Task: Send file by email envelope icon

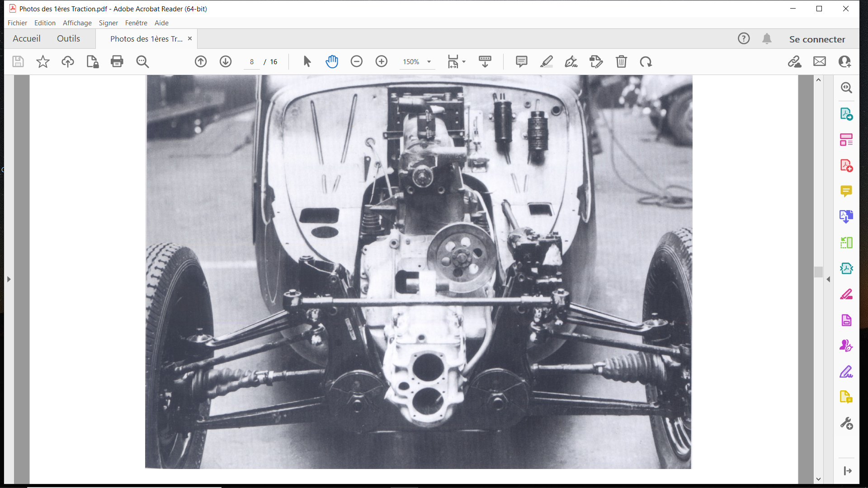Action: (819, 61)
